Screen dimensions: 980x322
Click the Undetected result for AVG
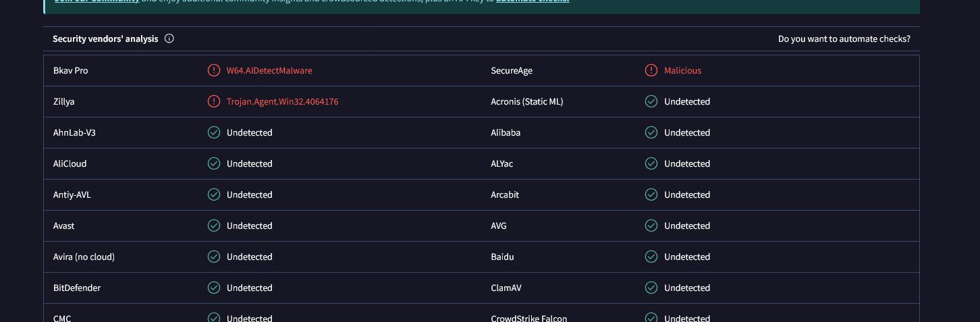pyautogui.click(x=686, y=225)
